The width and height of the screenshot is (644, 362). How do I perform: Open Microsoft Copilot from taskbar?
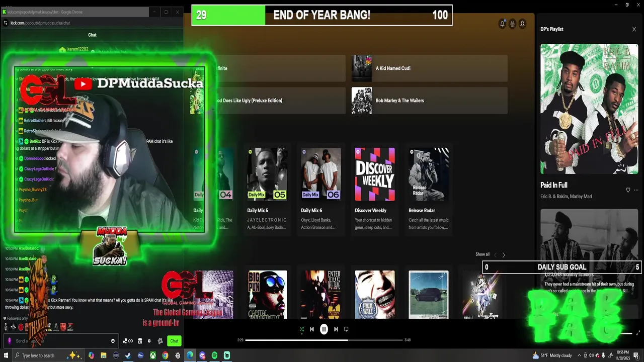tap(91, 355)
